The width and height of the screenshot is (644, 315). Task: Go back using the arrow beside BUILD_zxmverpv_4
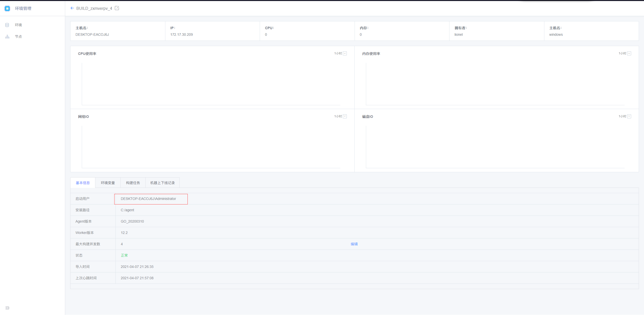[72, 8]
